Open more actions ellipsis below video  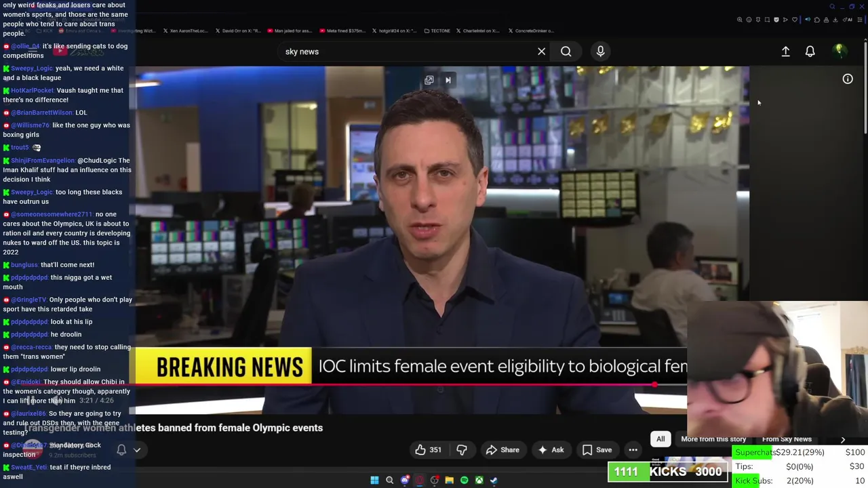click(633, 450)
